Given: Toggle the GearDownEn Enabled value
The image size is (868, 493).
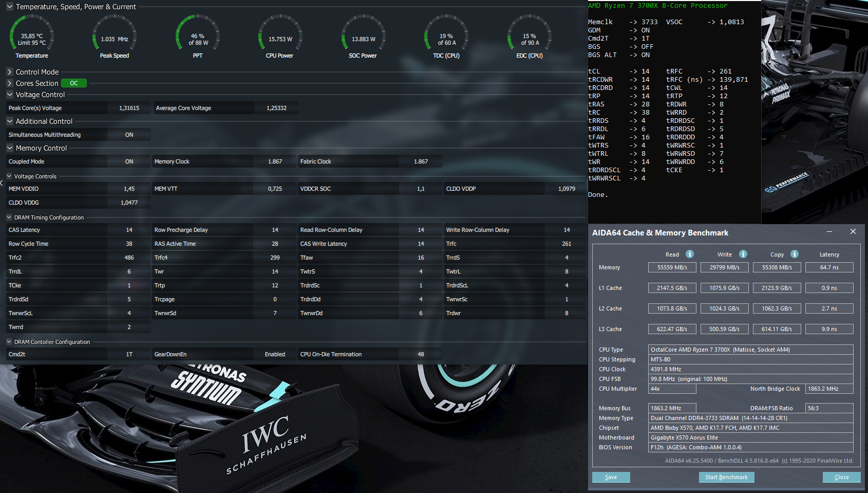Looking at the screenshot, I should (275, 354).
